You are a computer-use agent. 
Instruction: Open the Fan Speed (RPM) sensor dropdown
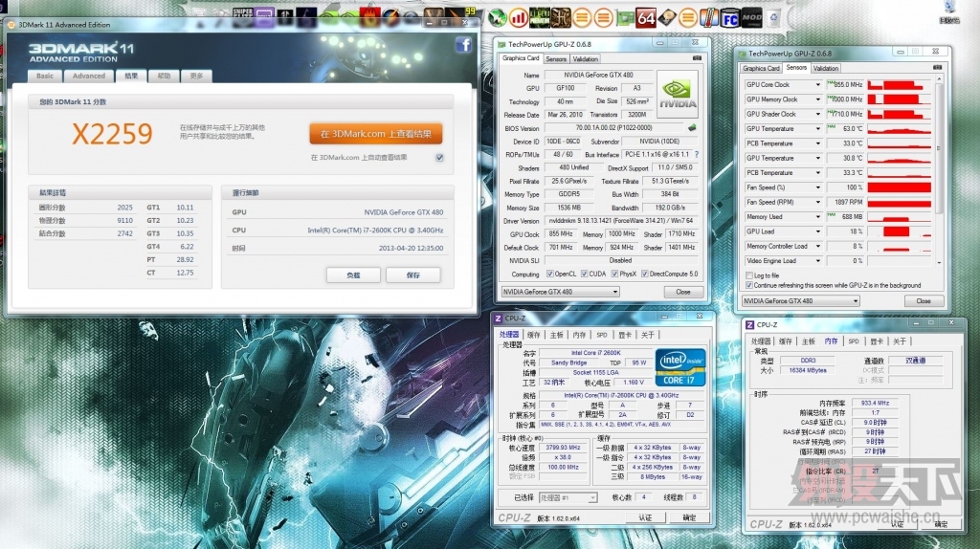(x=817, y=203)
